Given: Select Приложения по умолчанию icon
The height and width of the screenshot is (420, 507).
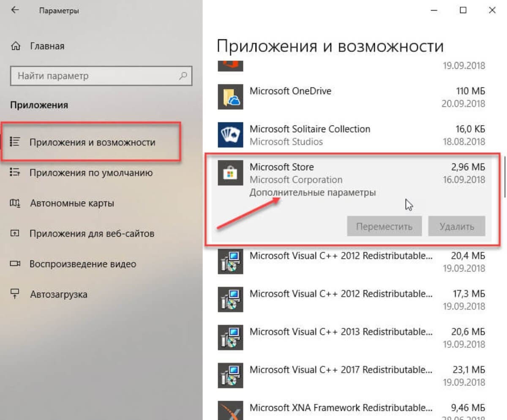Looking at the screenshot, I should (15, 173).
